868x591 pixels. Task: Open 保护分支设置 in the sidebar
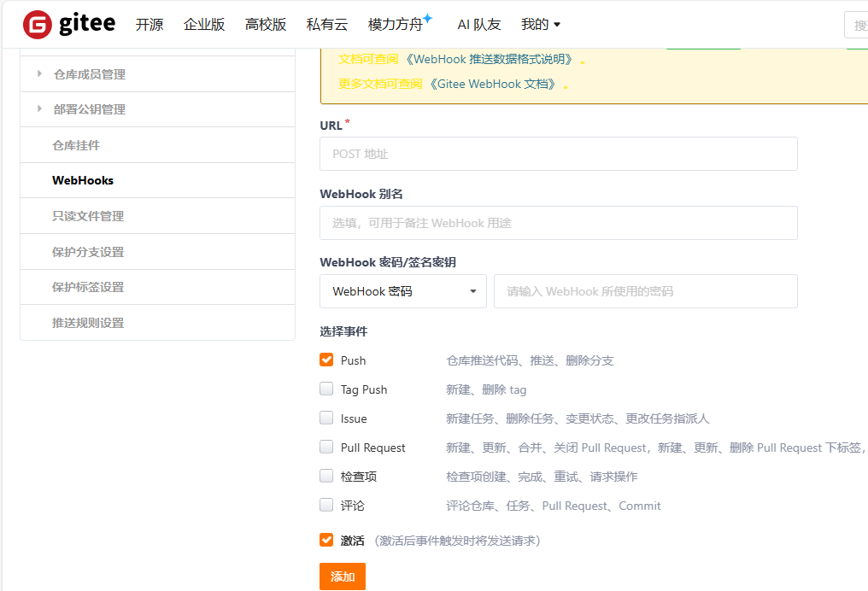(157, 252)
